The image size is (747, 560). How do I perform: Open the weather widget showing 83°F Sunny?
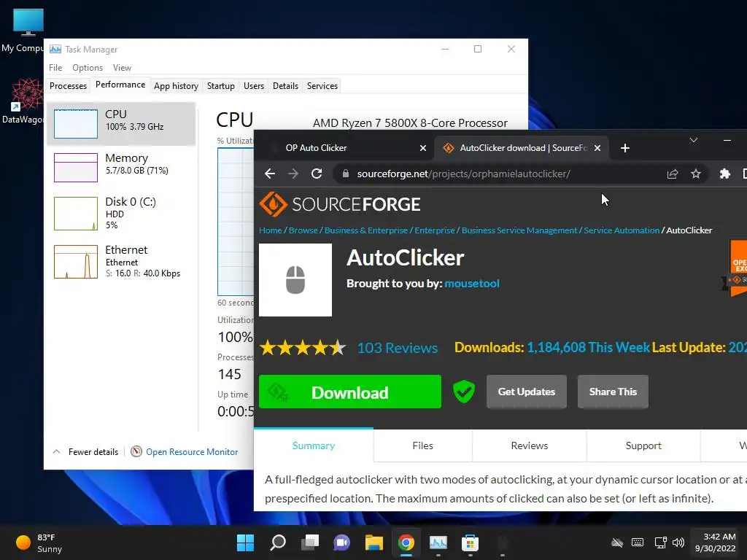(39, 542)
